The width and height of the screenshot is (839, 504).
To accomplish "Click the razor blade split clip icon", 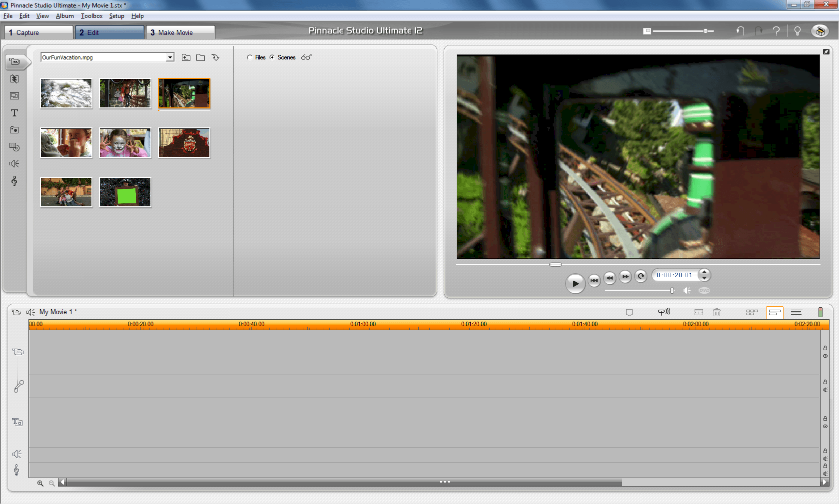I will coord(699,312).
